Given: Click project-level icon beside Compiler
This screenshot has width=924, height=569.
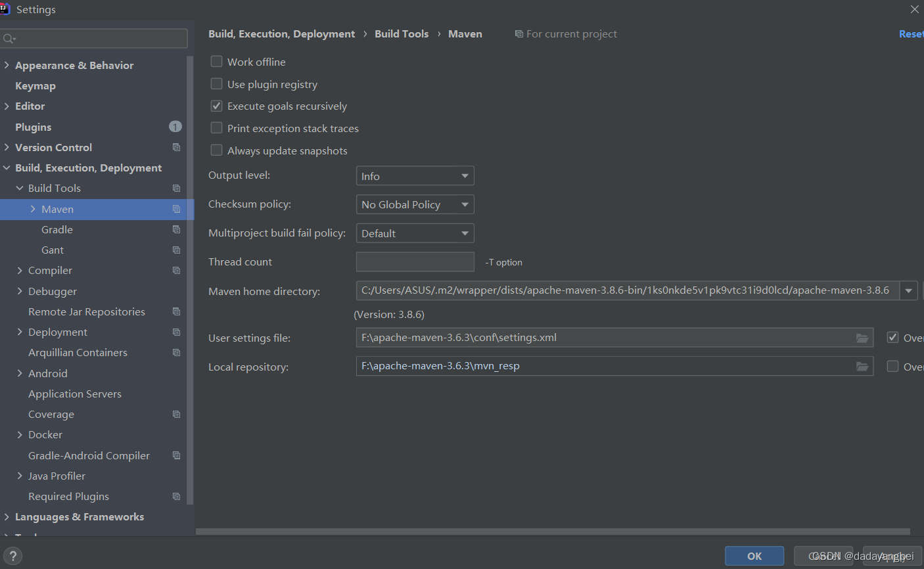Looking at the screenshot, I should 176,270.
